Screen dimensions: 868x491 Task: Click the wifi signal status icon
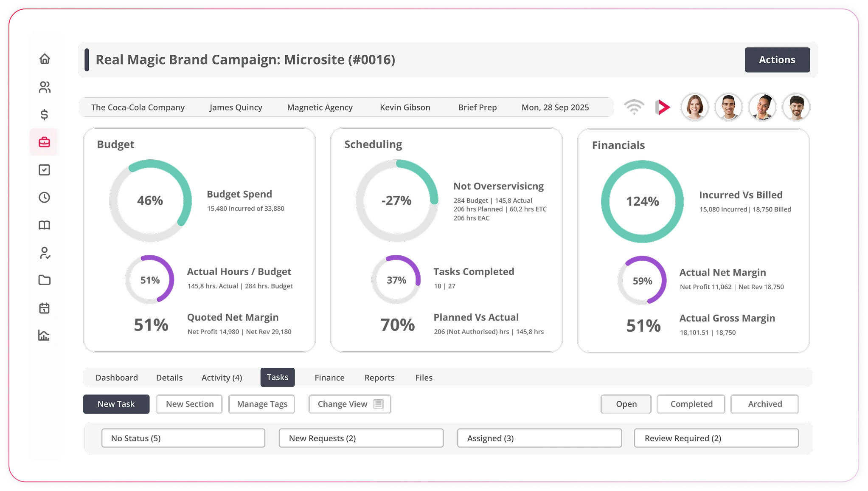(634, 107)
